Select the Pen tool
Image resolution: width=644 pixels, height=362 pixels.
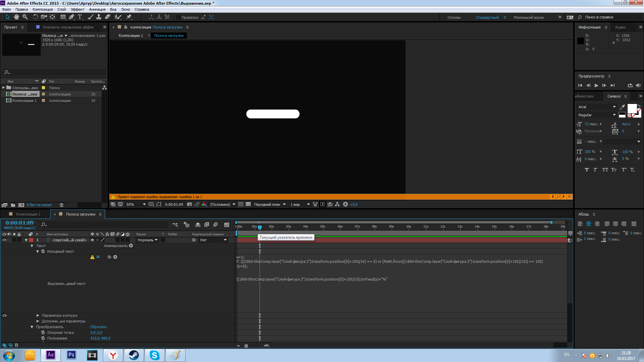click(71, 17)
